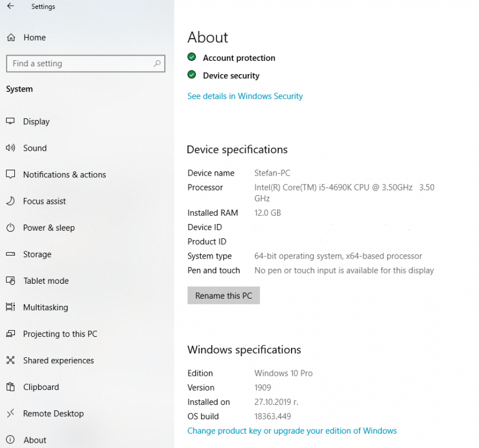Open Change product key or upgrade link

point(292,431)
